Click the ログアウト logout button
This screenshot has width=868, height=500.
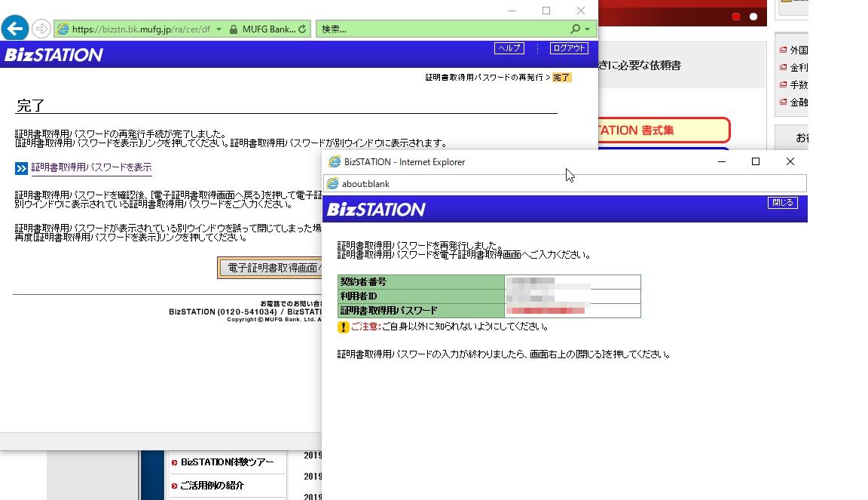coord(569,48)
